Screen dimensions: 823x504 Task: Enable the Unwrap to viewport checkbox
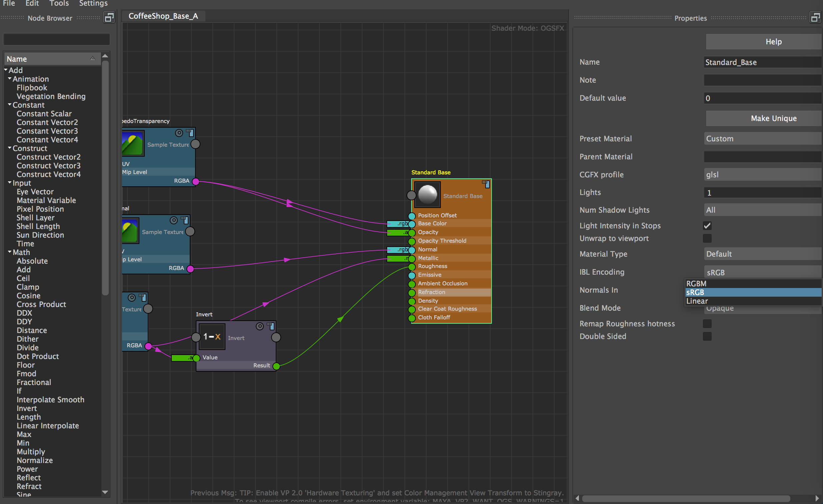[707, 238]
